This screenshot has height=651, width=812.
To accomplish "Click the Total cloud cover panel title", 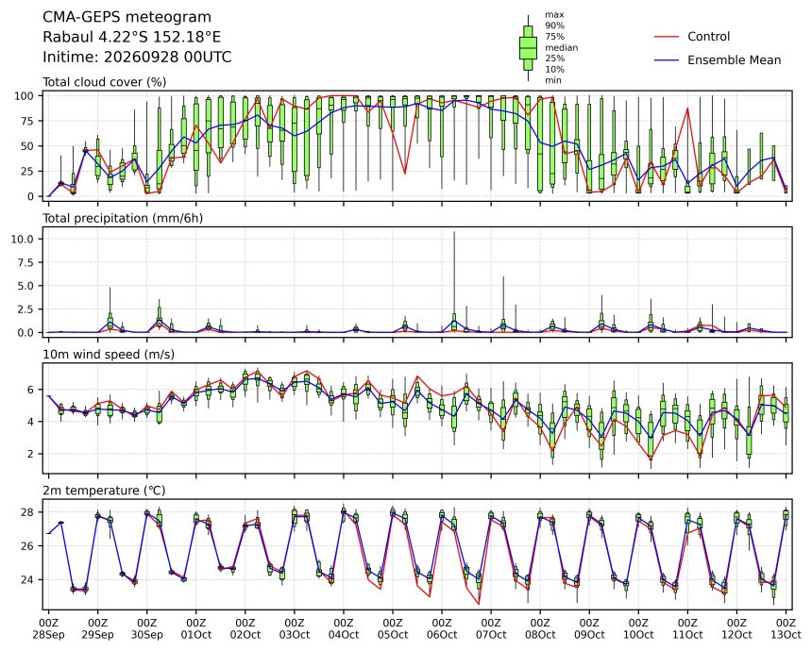I will 104,82.
